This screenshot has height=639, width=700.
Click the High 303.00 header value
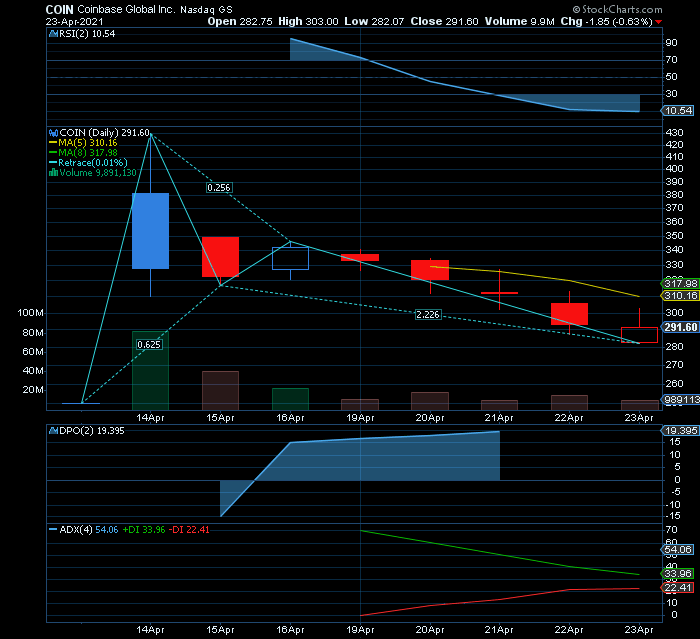pos(308,22)
